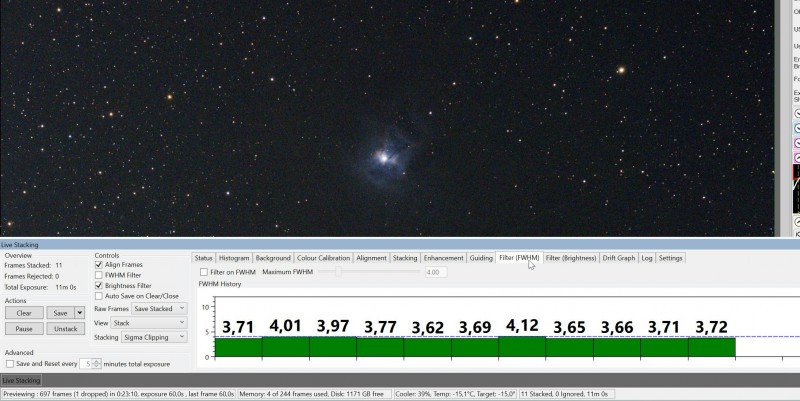Click the Overview section heading
800x401 pixels.
(18, 255)
